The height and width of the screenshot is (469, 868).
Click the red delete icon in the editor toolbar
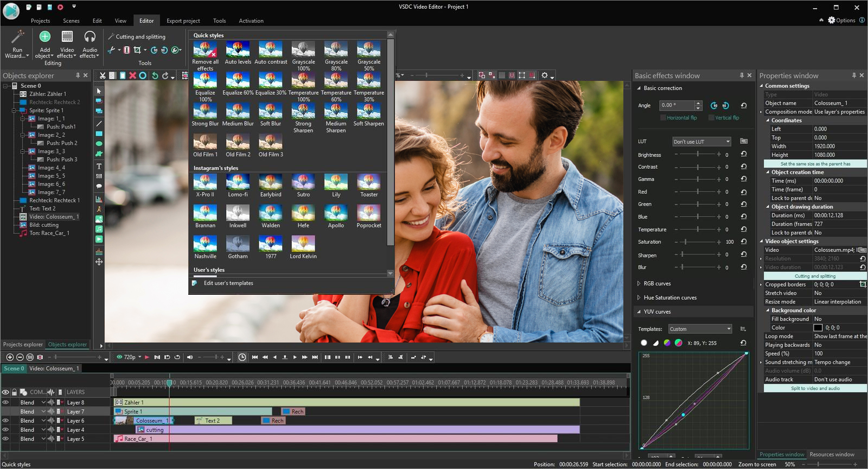coord(132,75)
